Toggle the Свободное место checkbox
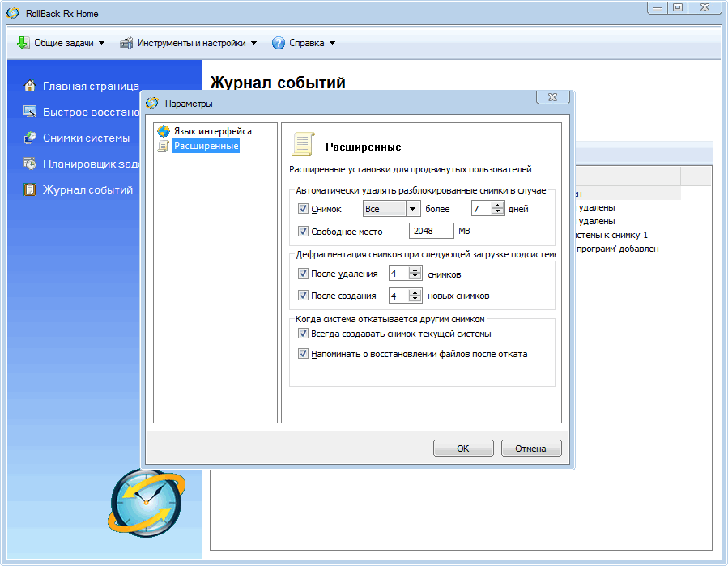The width and height of the screenshot is (728, 566). pyautogui.click(x=304, y=231)
